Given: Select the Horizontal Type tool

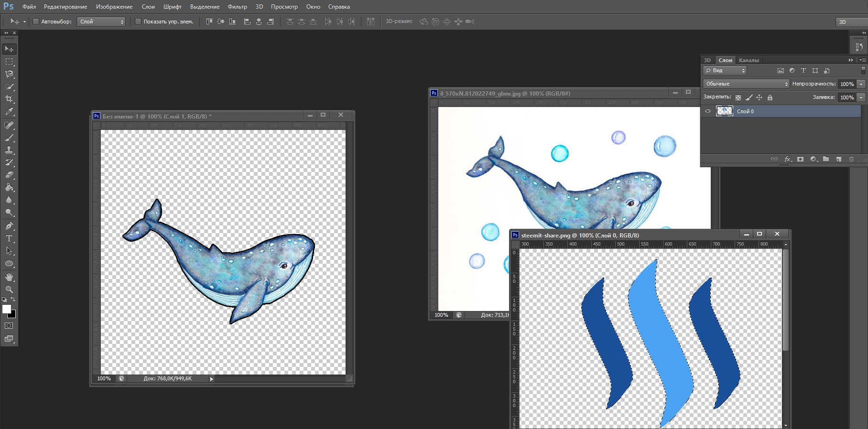Looking at the screenshot, I should pos(9,238).
